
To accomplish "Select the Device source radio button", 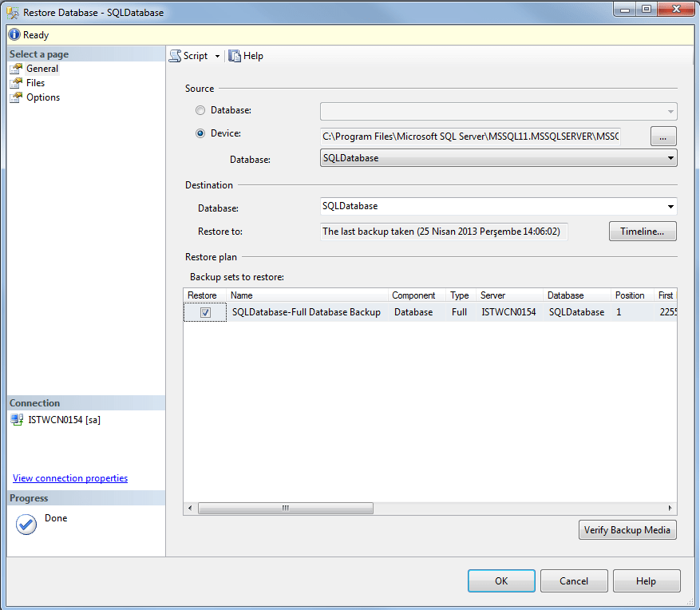I will click(200, 133).
